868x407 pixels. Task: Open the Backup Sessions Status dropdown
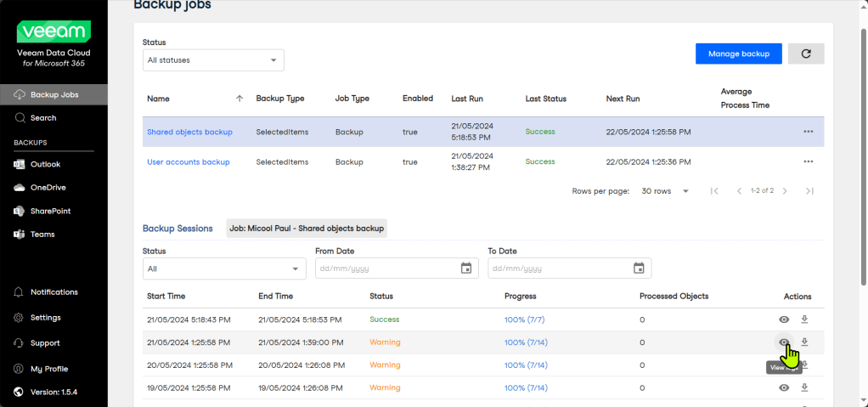click(x=224, y=269)
